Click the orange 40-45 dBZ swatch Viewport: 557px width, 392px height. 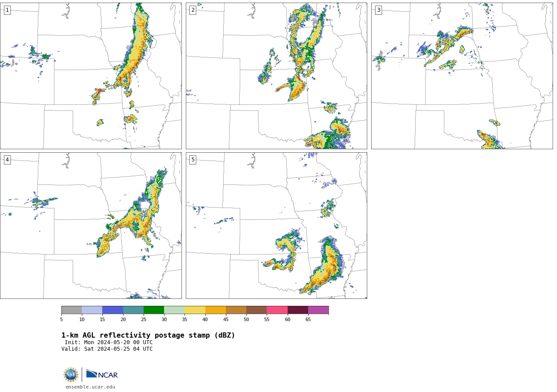tap(215, 310)
